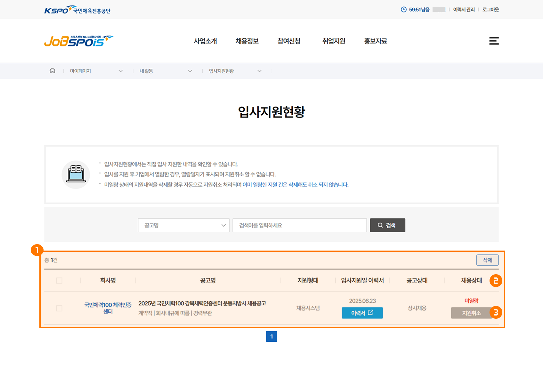Click the home icon in breadcrumb
This screenshot has width=543, height=392.
pyautogui.click(x=53, y=71)
